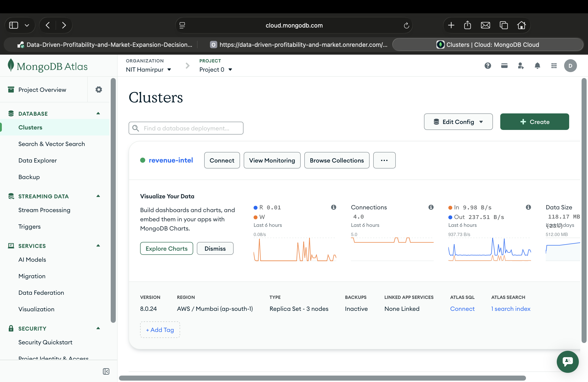Click info icon next to In/Out network

click(528, 207)
